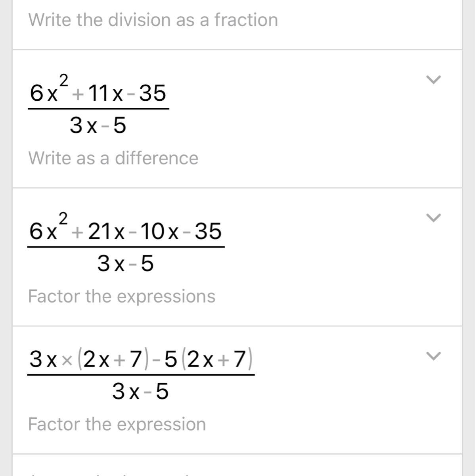Select the denominator 3x−5 under 6x²+21x−10x−35
The width and height of the screenshot is (475, 476).
pos(125,263)
